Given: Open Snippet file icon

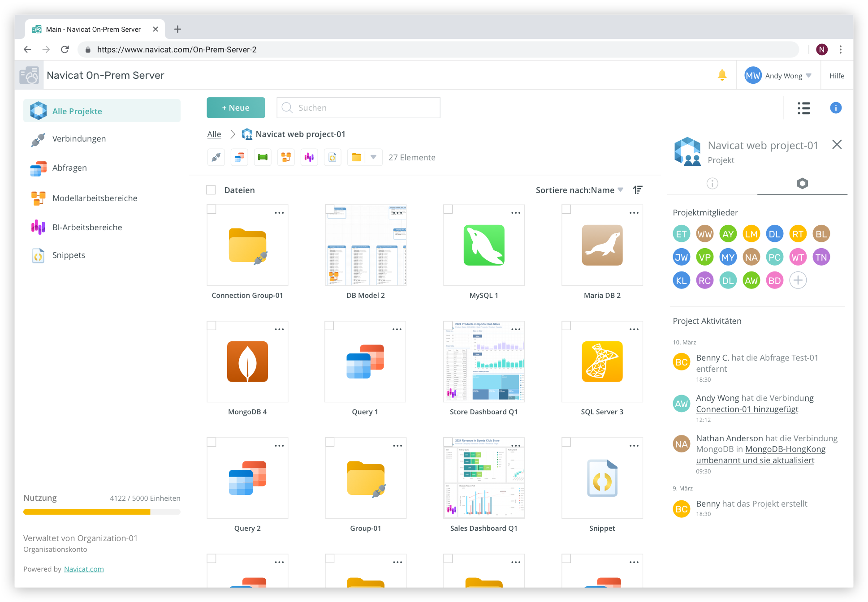Looking at the screenshot, I should [x=602, y=478].
